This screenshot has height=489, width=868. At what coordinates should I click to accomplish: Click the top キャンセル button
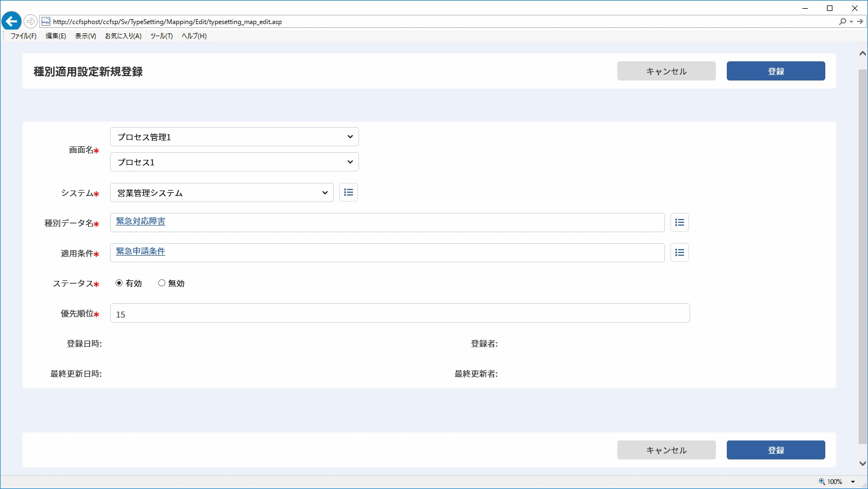tap(667, 71)
